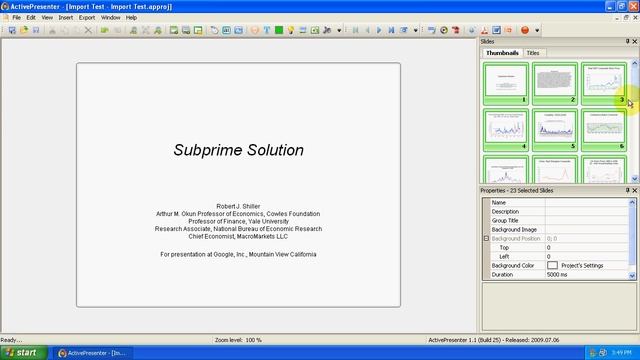
Task: Select slide 1 thumbnail
Action: (x=506, y=83)
